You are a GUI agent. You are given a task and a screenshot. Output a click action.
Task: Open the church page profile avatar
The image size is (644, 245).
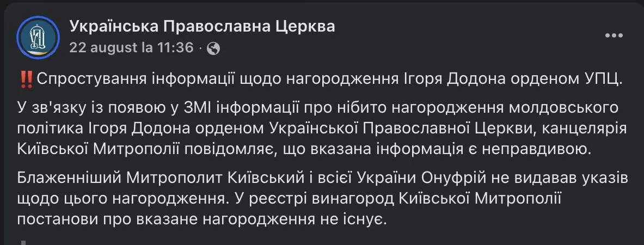pyautogui.click(x=38, y=38)
